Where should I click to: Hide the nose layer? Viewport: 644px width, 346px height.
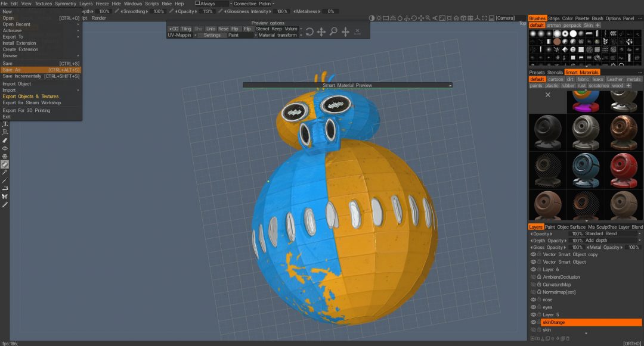(533, 300)
